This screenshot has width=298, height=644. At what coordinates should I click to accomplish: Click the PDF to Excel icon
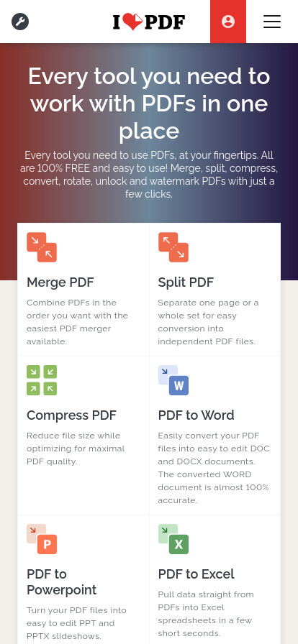point(173,539)
